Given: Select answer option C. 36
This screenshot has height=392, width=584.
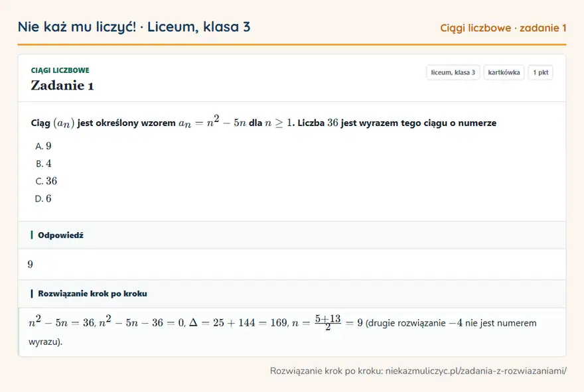Looking at the screenshot, I should pyautogui.click(x=46, y=181).
